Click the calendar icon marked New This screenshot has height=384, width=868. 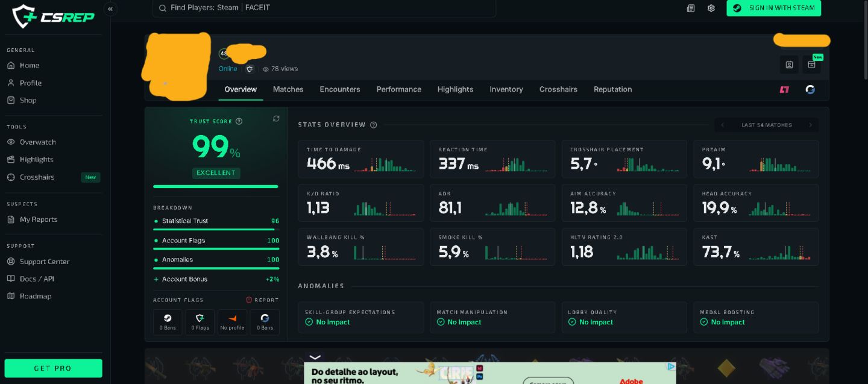tap(811, 65)
